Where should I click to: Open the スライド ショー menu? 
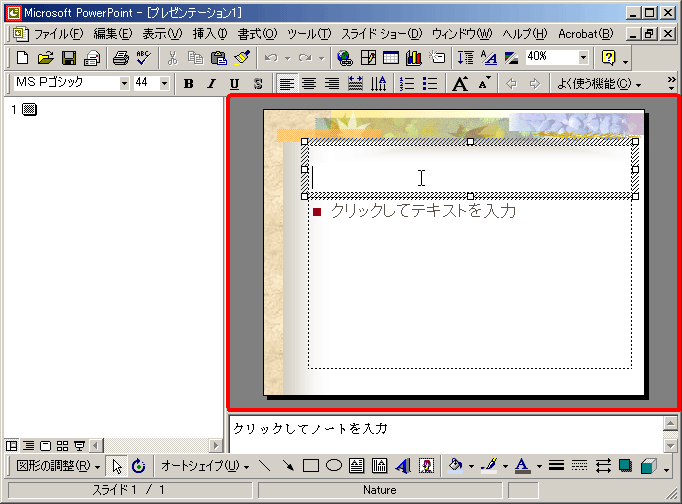(382, 34)
